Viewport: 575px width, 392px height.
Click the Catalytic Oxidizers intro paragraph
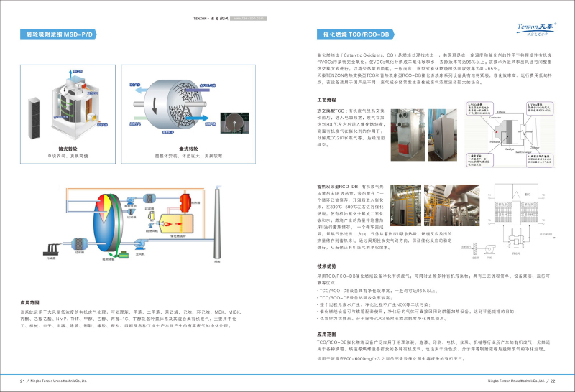(x=435, y=68)
